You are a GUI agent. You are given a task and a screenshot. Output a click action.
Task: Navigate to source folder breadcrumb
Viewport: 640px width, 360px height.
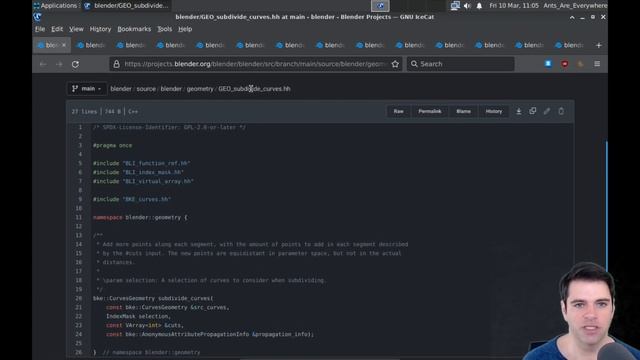pos(146,89)
